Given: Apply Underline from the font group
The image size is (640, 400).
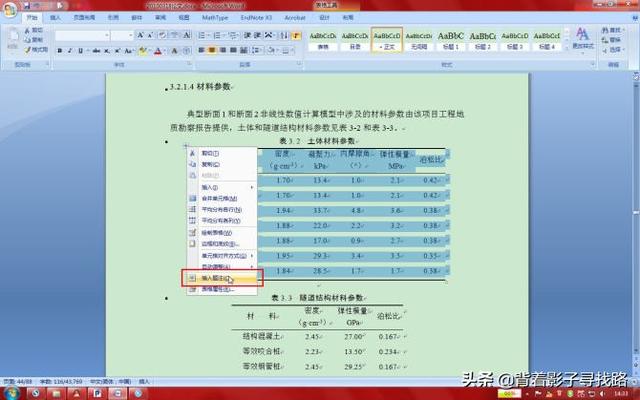Looking at the screenshot, I should pyautogui.click(x=80, y=51).
